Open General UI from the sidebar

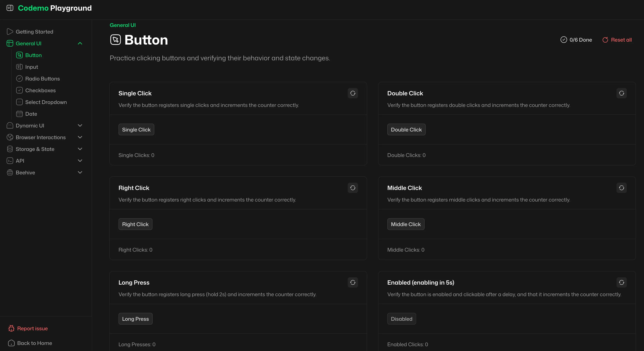click(x=28, y=43)
